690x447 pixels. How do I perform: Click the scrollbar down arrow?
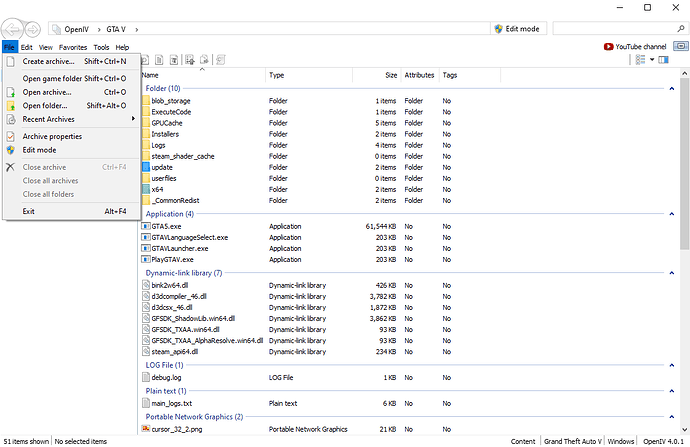tap(684, 429)
